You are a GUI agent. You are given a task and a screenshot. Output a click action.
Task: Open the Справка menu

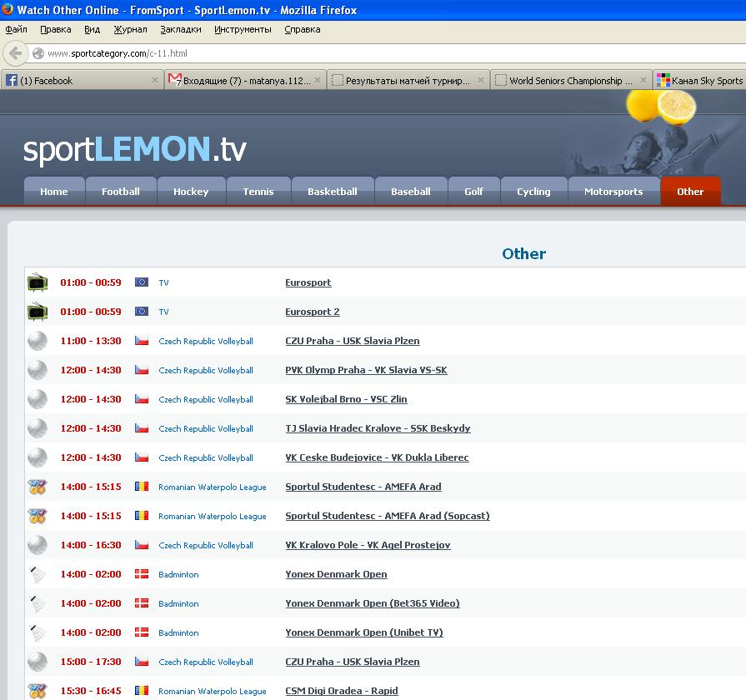coord(303,29)
